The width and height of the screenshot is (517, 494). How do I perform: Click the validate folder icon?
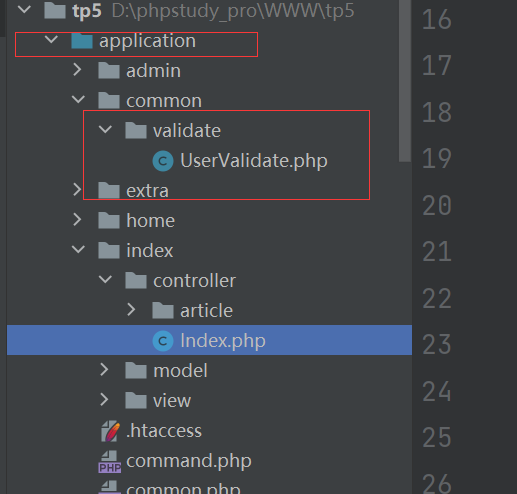(x=136, y=130)
